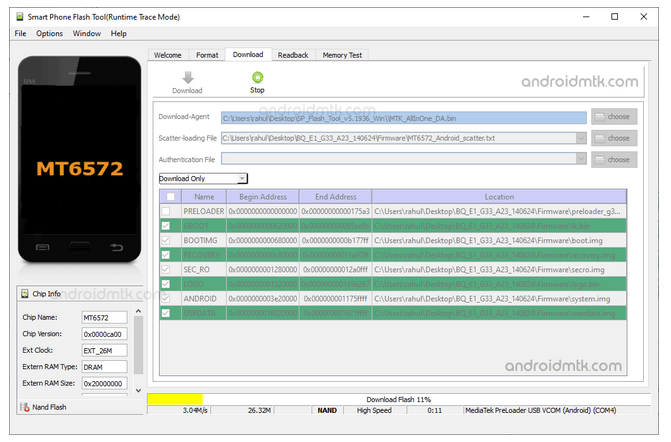Click the Name column header
The width and height of the screenshot is (671, 442).
click(x=204, y=197)
